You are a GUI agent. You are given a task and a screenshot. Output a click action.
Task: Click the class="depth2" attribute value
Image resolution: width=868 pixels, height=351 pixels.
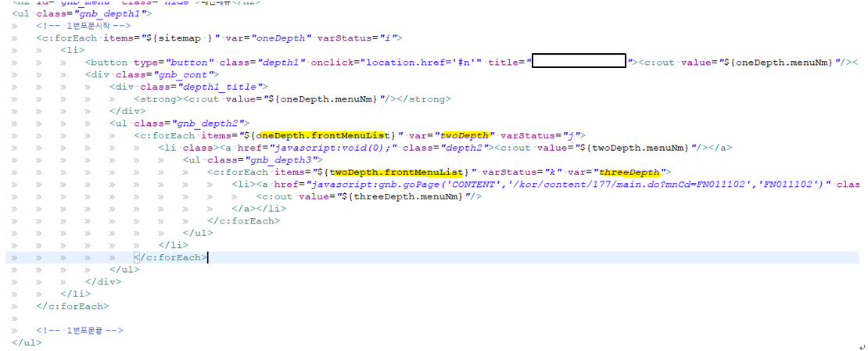(x=460, y=148)
